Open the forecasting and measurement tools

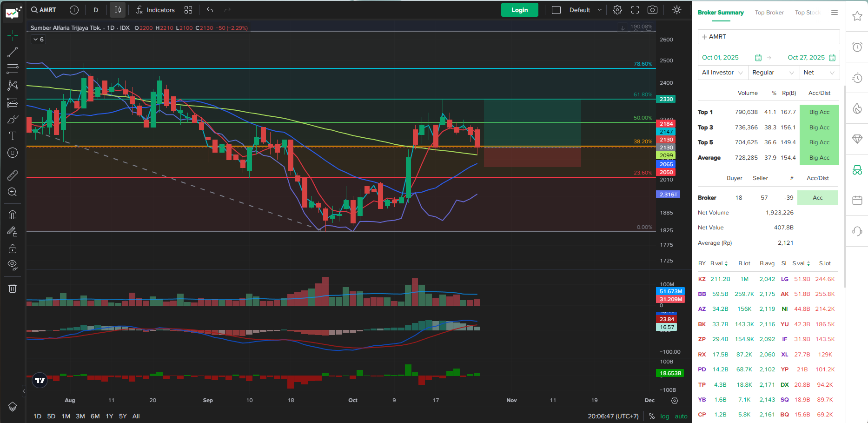13,102
